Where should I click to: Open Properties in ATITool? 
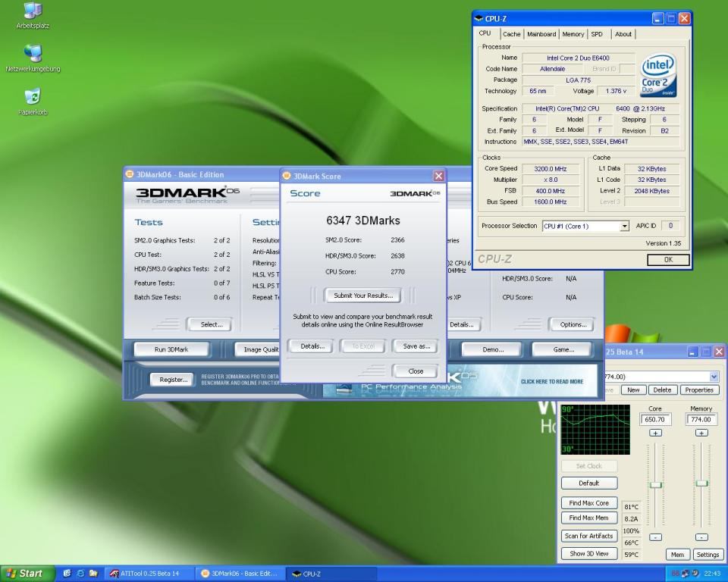[x=699, y=390]
